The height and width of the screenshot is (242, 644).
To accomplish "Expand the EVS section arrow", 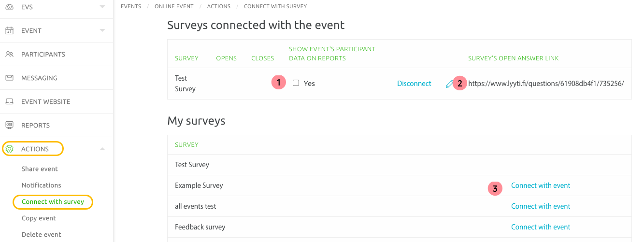I will [102, 7].
